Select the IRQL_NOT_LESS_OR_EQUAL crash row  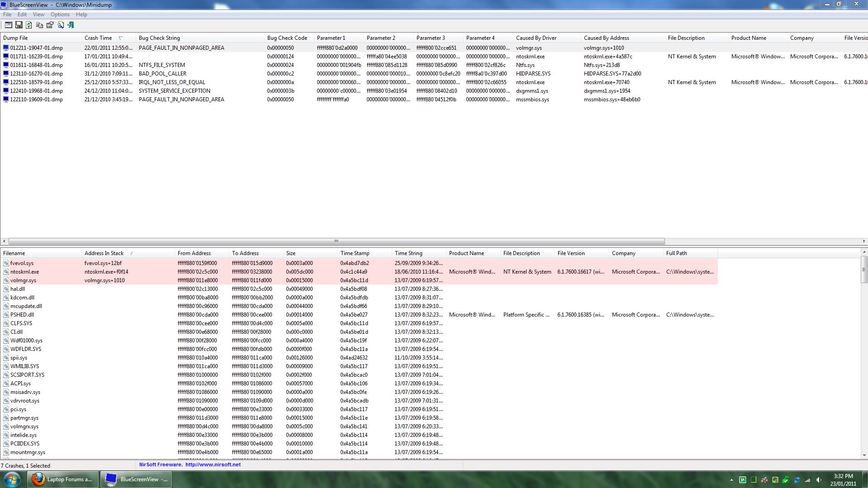point(434,82)
